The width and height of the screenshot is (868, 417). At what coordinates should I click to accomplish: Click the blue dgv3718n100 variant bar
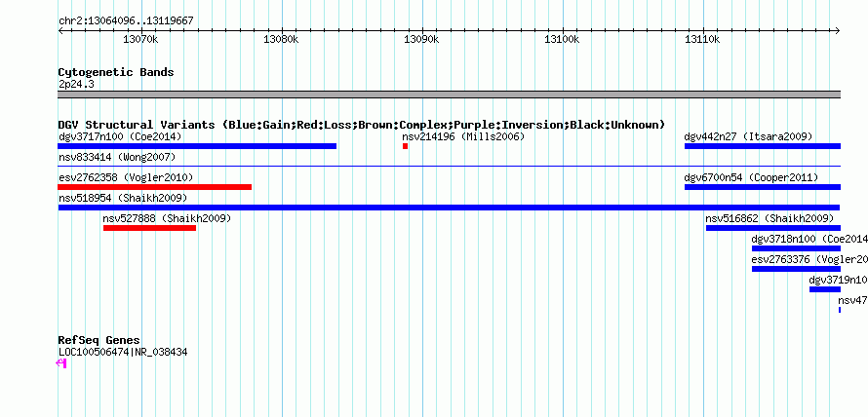coord(796,248)
